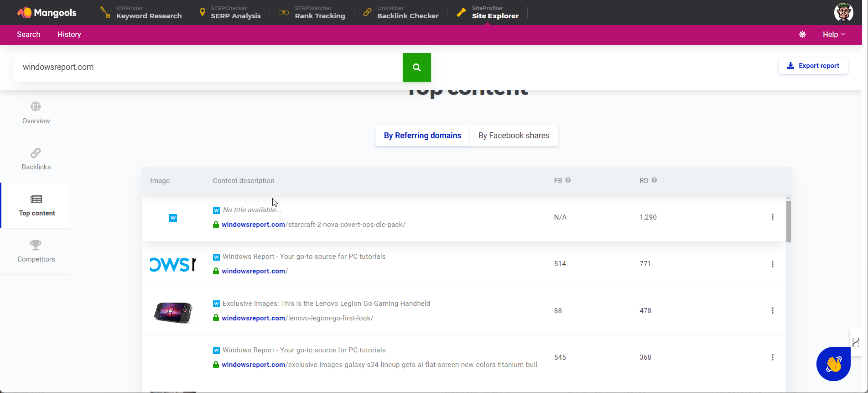Click the RD value 1,290
The height and width of the screenshot is (393, 868).
(648, 217)
